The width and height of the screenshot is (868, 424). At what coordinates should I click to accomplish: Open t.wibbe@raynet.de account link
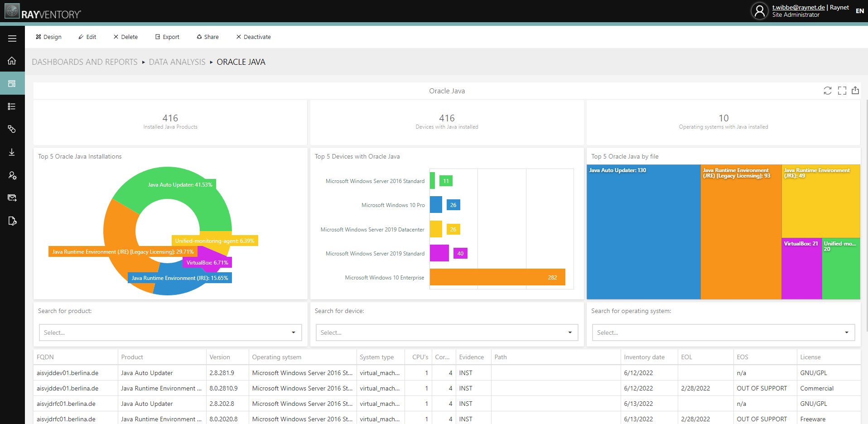click(x=798, y=7)
